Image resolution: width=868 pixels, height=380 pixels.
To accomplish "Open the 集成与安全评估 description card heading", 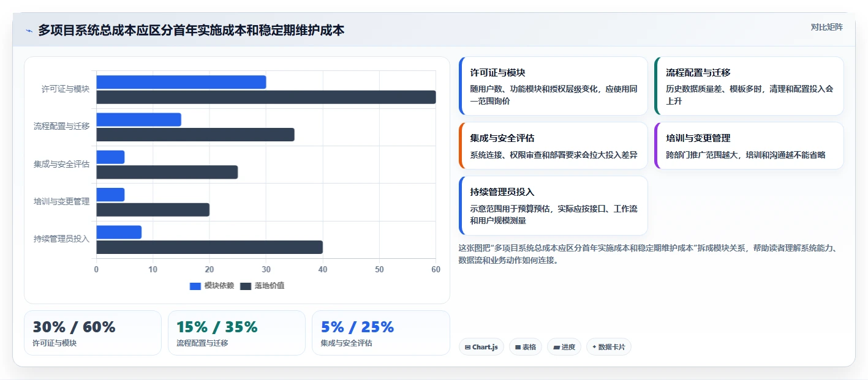I will tap(502, 138).
